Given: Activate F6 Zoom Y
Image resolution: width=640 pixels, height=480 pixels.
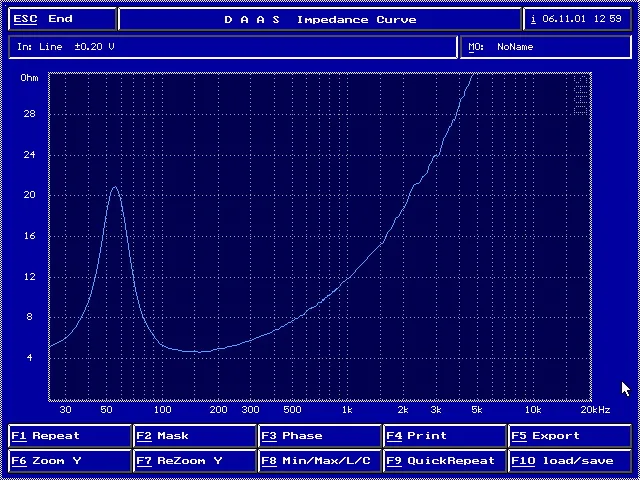Looking at the screenshot, I should point(70,461).
